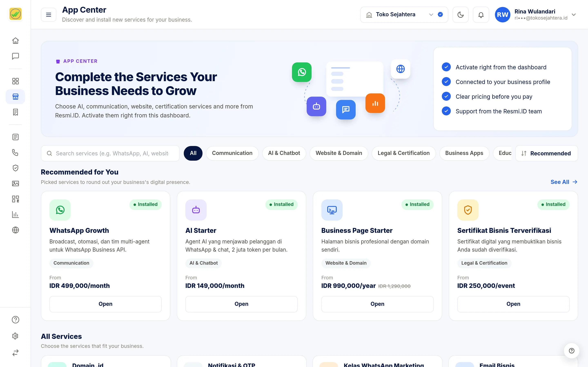
Task: Follow the See All link
Action: pyautogui.click(x=564, y=182)
